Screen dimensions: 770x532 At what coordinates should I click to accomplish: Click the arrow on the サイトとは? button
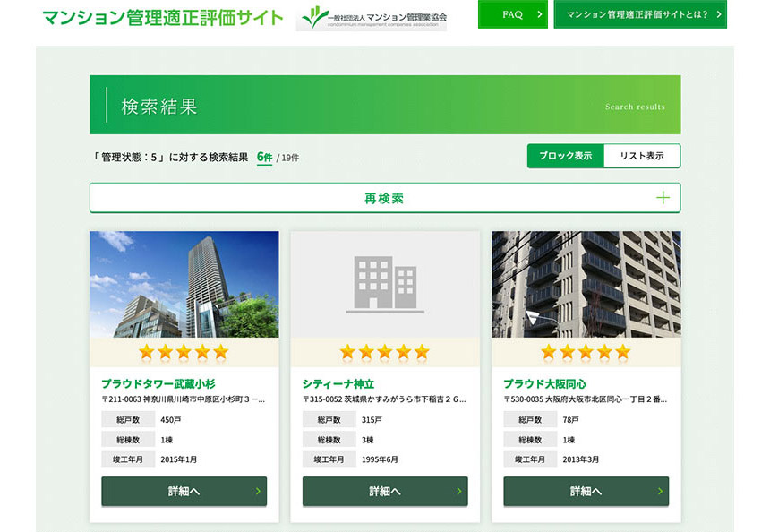pos(718,14)
